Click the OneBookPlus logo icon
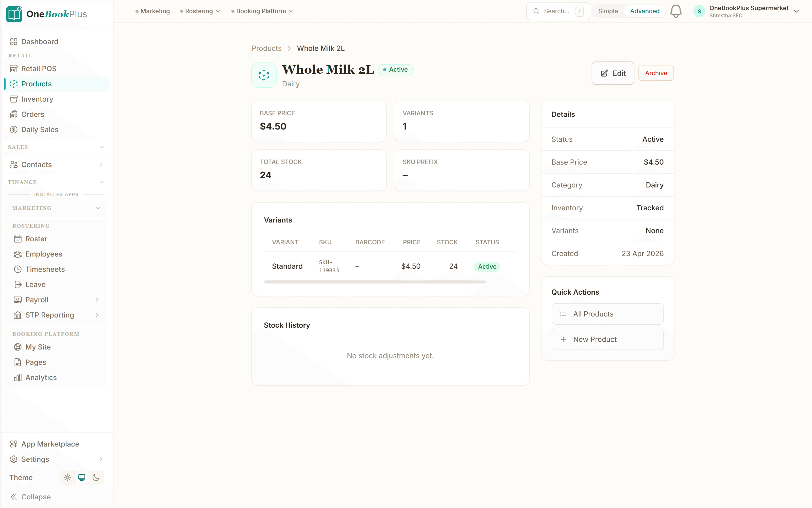This screenshot has width=812, height=508. (x=14, y=14)
